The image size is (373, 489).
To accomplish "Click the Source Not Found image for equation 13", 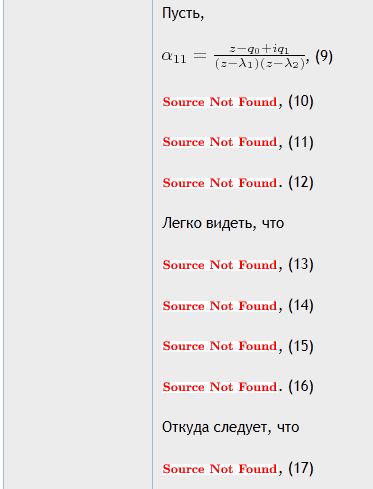I will [x=220, y=265].
